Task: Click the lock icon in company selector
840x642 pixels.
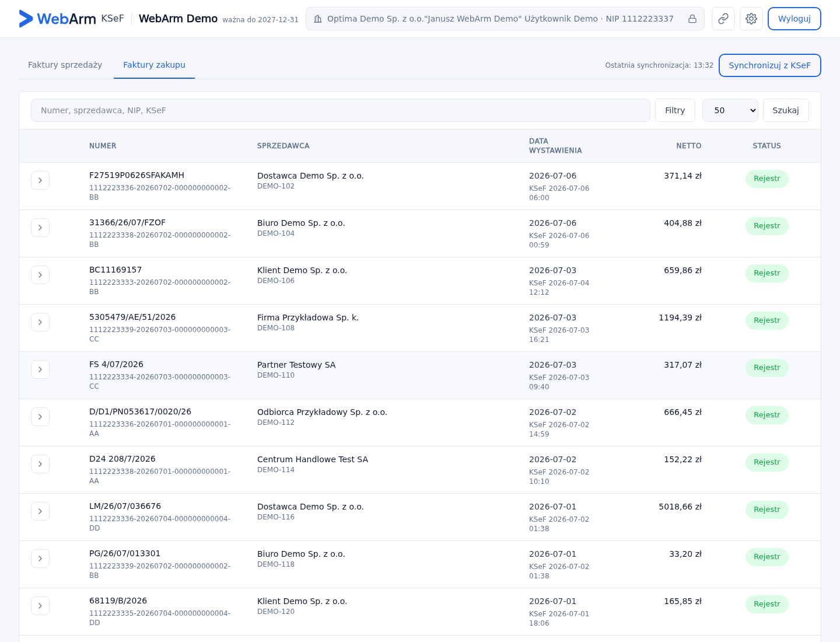Action: point(692,19)
